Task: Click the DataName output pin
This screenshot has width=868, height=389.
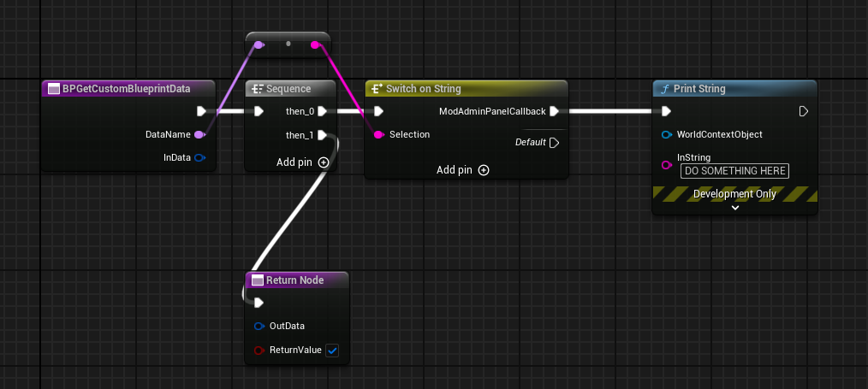Action: pos(199,134)
